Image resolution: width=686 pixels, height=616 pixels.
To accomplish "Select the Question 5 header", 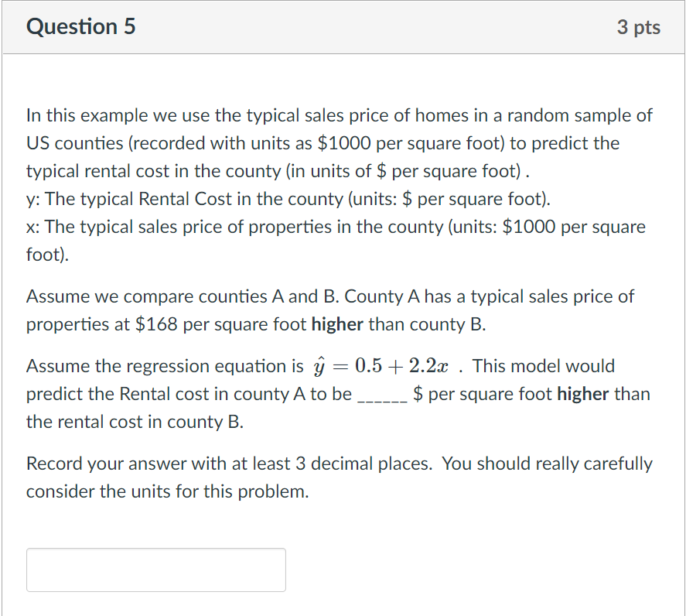I will point(80,26).
